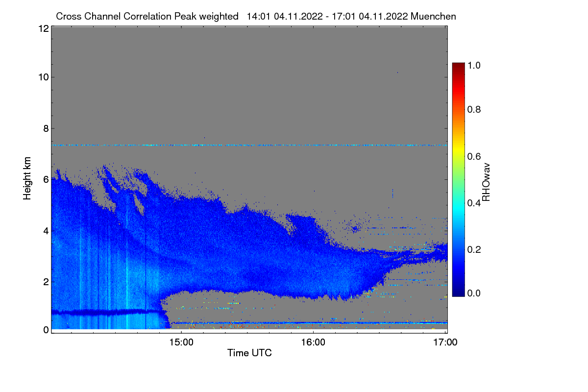Image resolution: width=588 pixels, height=392 pixels.
Task: Click the colorbar value 0.0
Action: click(474, 293)
